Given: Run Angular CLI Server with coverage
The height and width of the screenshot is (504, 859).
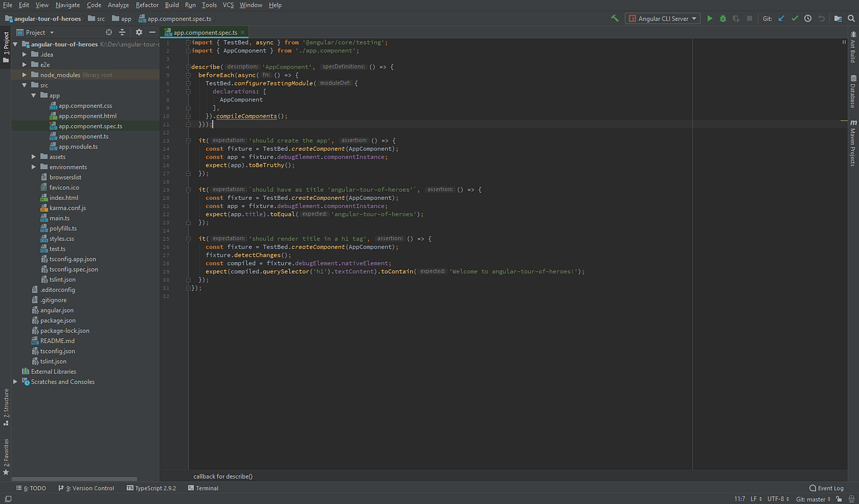Looking at the screenshot, I should click(736, 18).
